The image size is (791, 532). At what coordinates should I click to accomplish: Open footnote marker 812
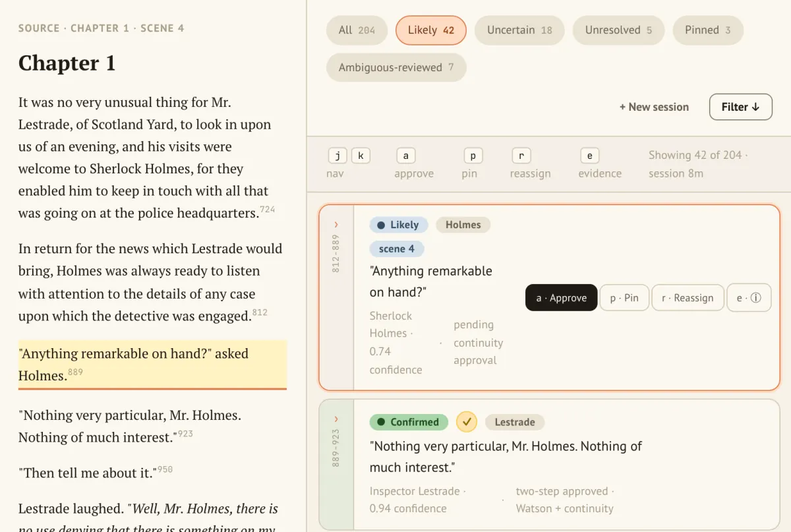260,312
